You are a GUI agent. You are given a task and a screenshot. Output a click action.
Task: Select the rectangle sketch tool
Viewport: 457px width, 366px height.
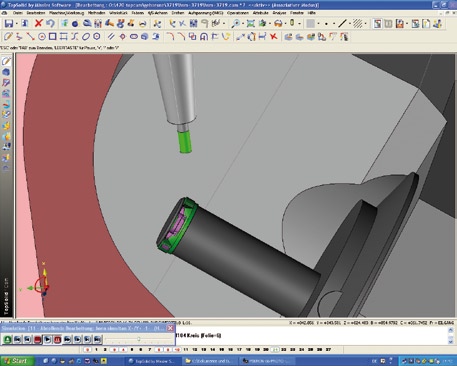[52, 36]
